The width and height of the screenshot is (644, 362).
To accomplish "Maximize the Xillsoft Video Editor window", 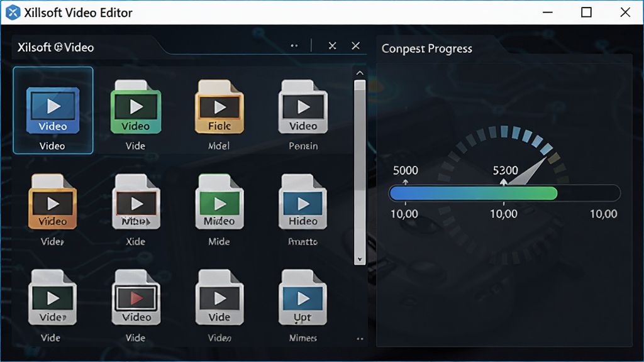I will click(587, 13).
